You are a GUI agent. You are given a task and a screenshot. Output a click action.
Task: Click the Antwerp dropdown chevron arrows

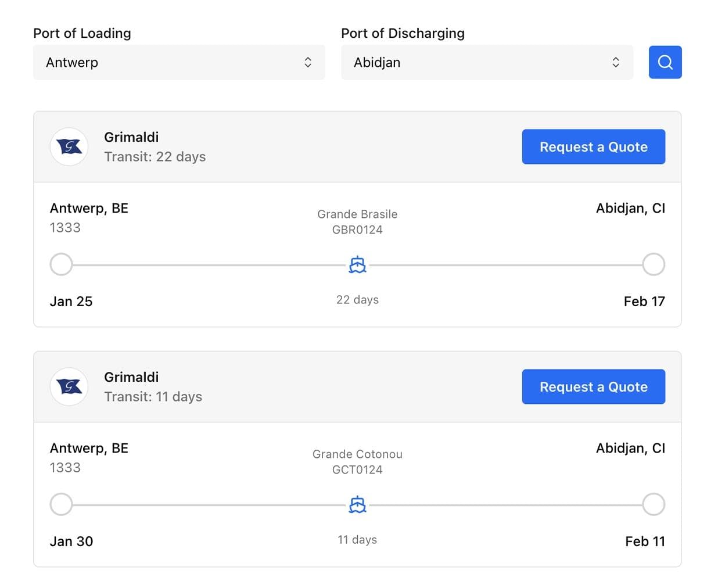[308, 62]
